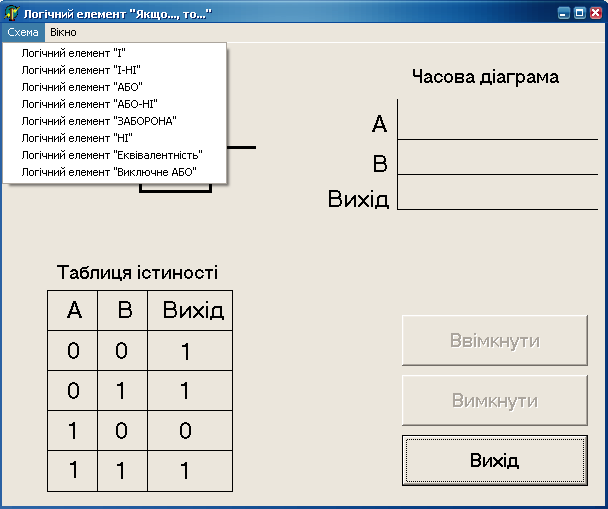Click the A column header in truth table
Viewport: 608px width, 509px height.
[74, 310]
